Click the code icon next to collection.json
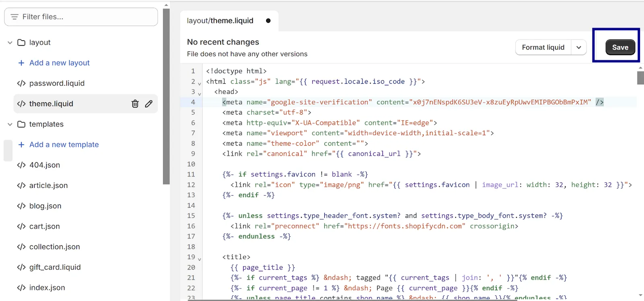The height and width of the screenshot is (301, 644). (21, 247)
